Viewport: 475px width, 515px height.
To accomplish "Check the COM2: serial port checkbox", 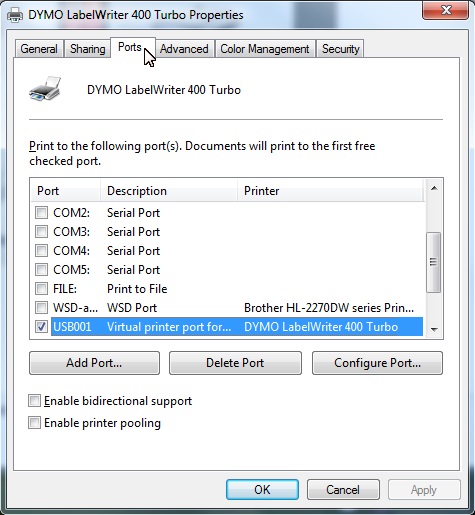I will pyautogui.click(x=42, y=212).
